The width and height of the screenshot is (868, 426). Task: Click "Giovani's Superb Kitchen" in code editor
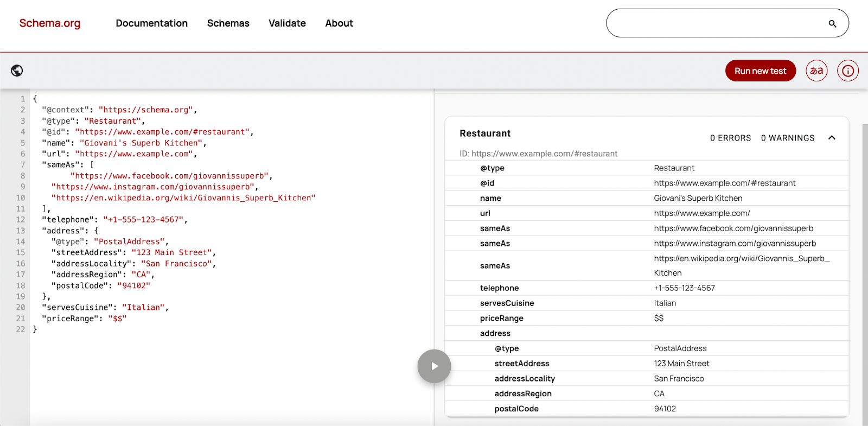tap(141, 143)
